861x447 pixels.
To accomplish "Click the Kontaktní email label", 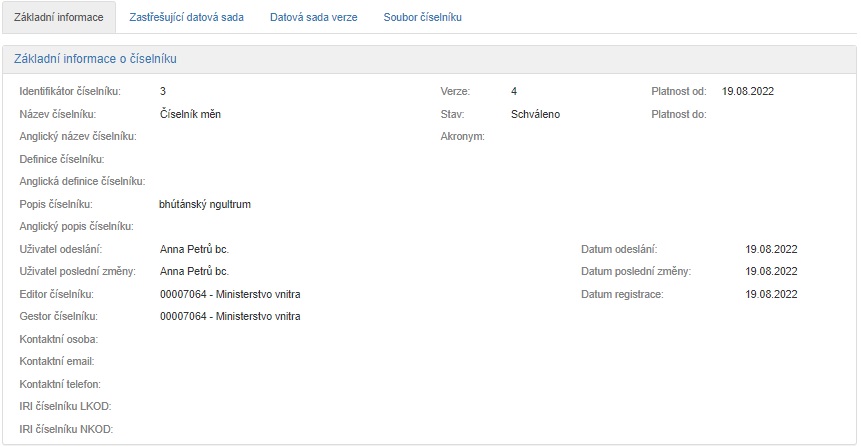I will [x=56, y=361].
